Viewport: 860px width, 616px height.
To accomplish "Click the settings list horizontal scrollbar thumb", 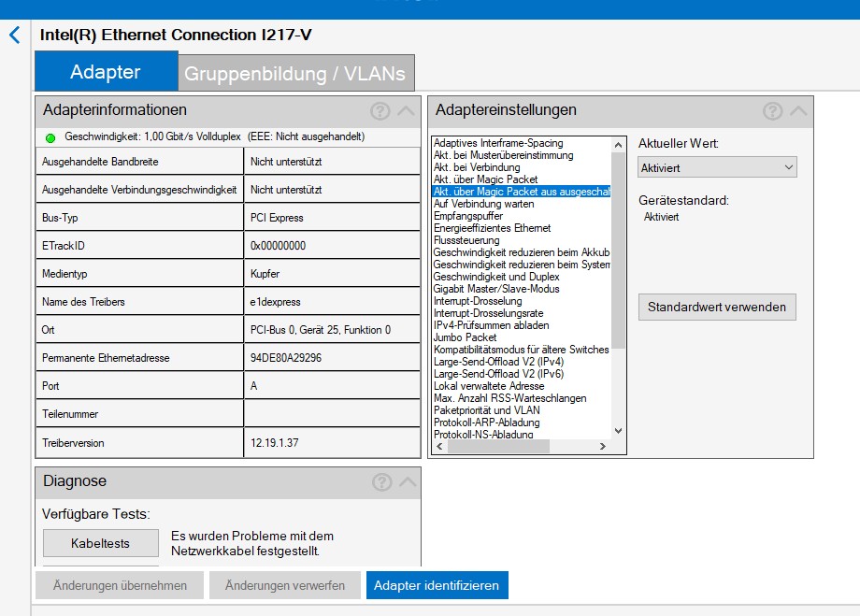I will (x=498, y=447).
